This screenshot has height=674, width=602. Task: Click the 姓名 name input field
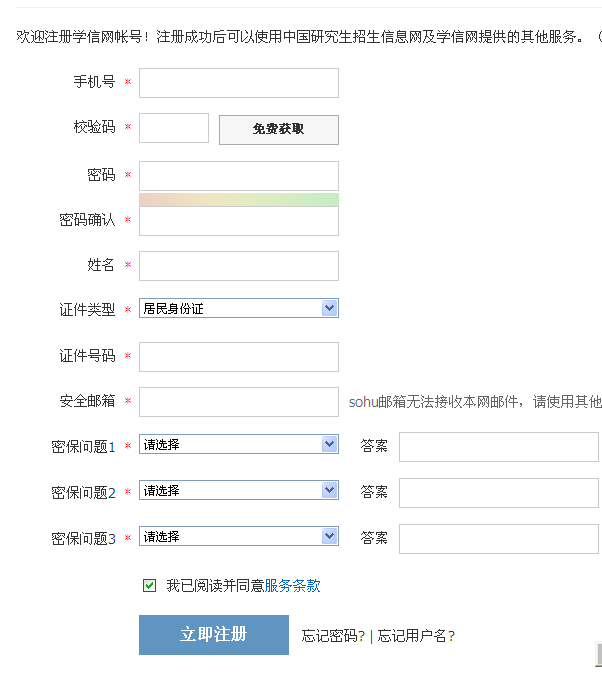pos(239,266)
